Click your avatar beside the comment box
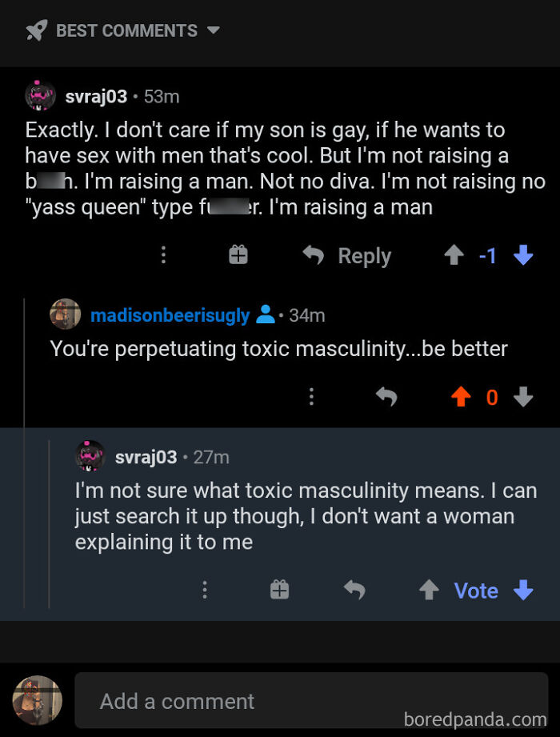 [36, 700]
